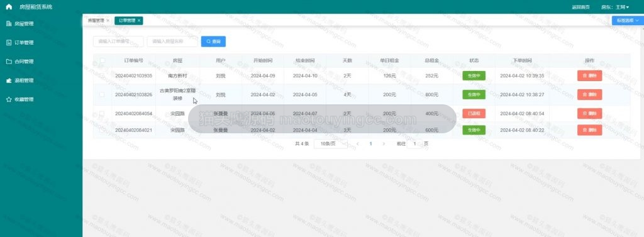Click the 操作 column header
The image size is (644, 237).
589,61
